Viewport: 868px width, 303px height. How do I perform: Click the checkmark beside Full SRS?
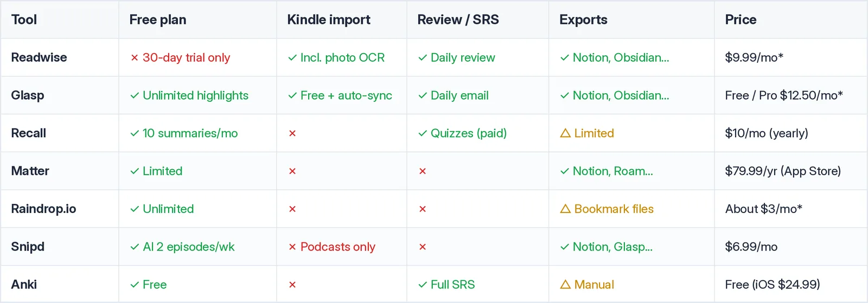(423, 285)
